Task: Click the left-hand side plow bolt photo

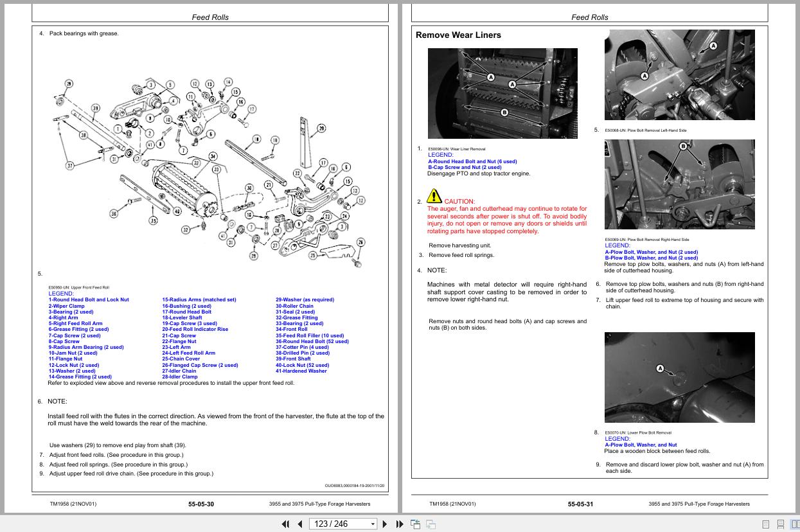Action: (x=679, y=75)
